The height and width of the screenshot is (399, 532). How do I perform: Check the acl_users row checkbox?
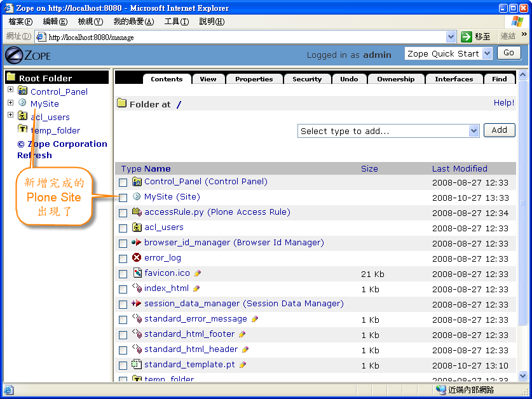point(123,228)
